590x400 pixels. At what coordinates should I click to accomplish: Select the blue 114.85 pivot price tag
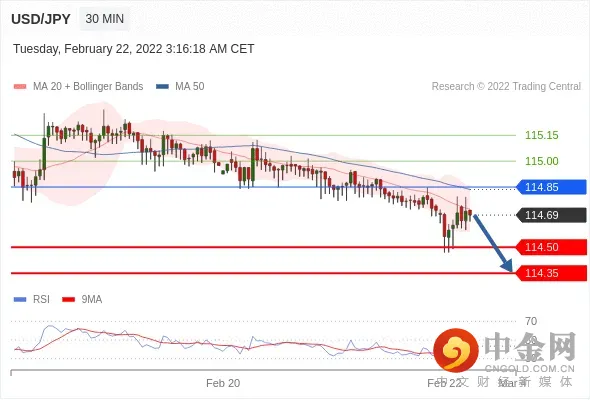coord(551,187)
